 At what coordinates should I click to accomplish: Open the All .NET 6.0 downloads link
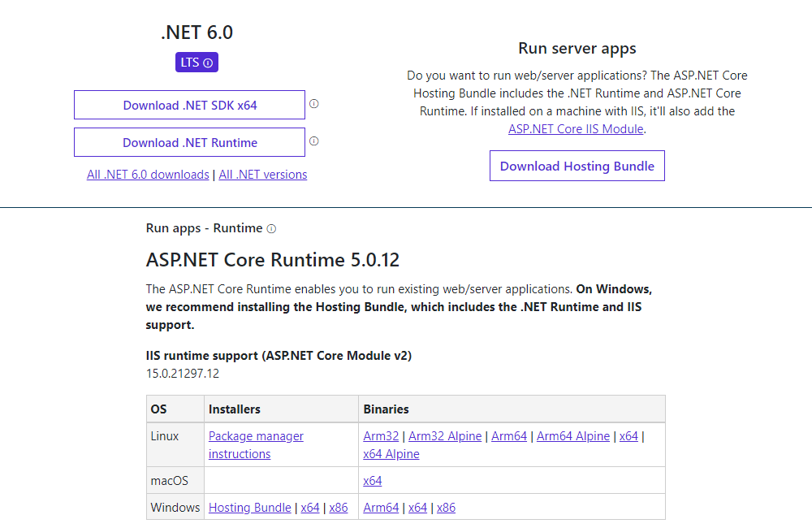[x=148, y=174]
